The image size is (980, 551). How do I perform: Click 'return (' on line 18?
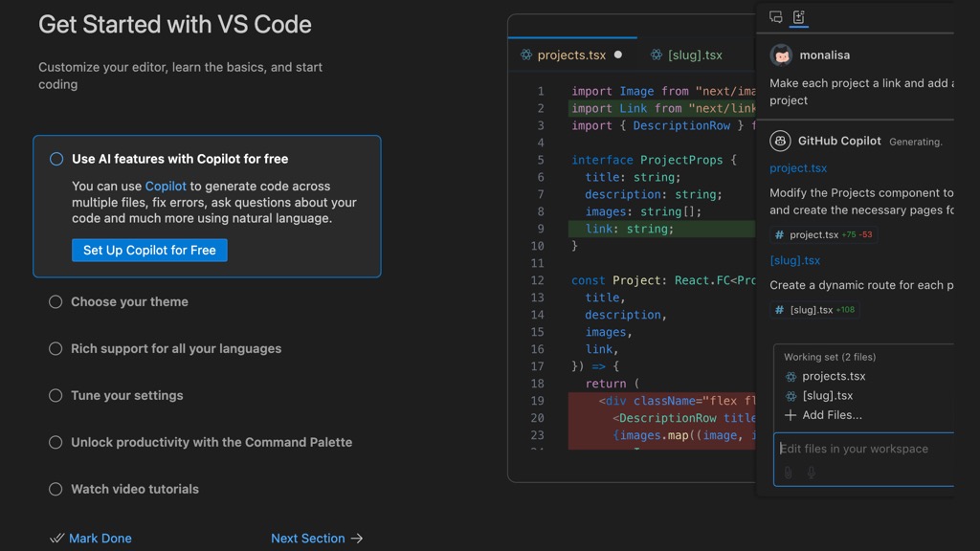(x=612, y=384)
